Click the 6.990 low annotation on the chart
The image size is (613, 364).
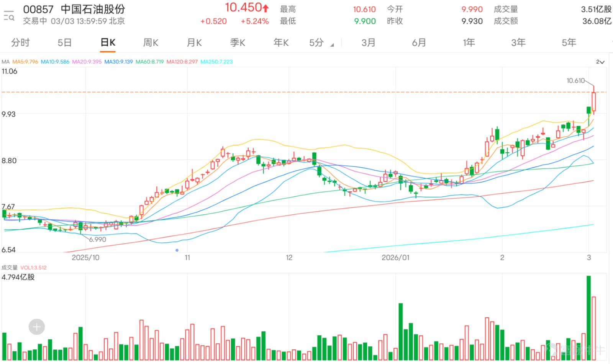(x=97, y=240)
